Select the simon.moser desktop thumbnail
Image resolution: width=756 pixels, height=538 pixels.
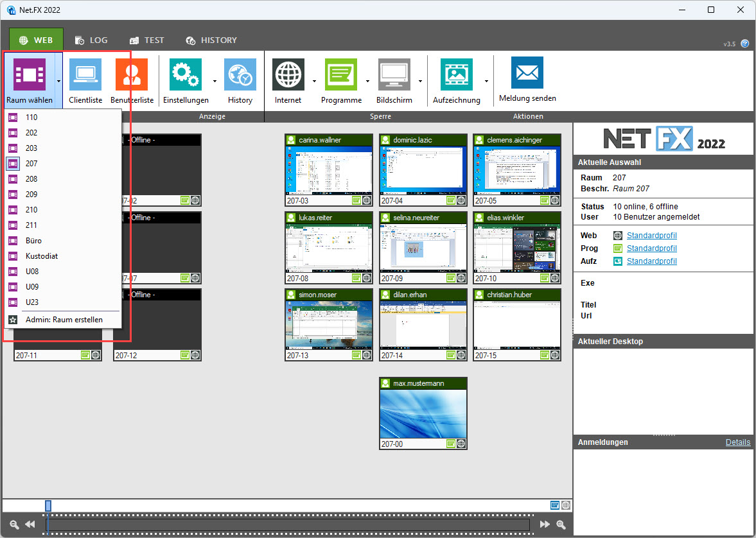329,325
